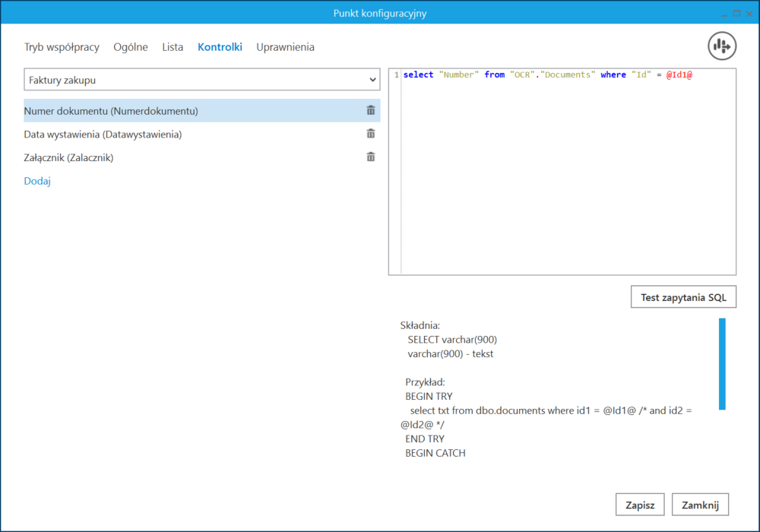Open the Ogólne tab
Viewport: 760px width, 532px height.
(131, 47)
